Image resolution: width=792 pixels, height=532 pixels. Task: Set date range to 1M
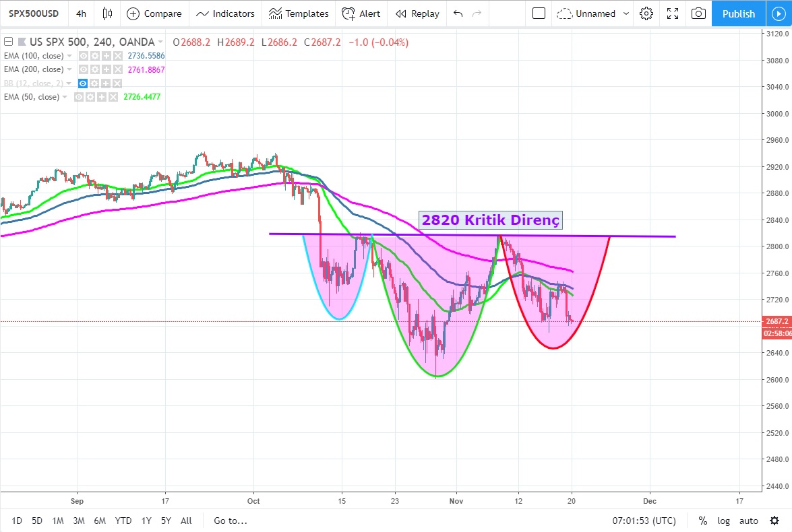tap(58, 521)
